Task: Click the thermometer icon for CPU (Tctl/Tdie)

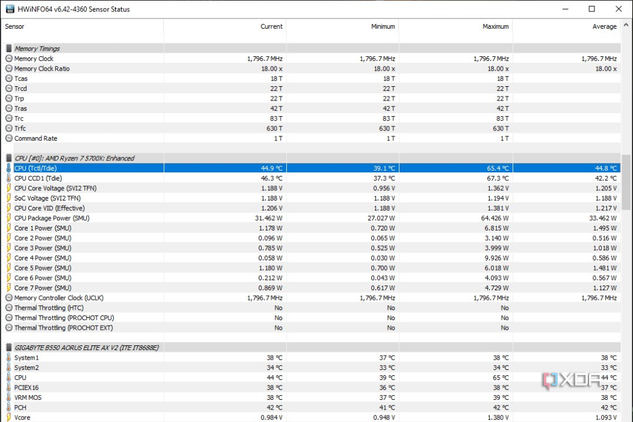Action: (x=9, y=168)
